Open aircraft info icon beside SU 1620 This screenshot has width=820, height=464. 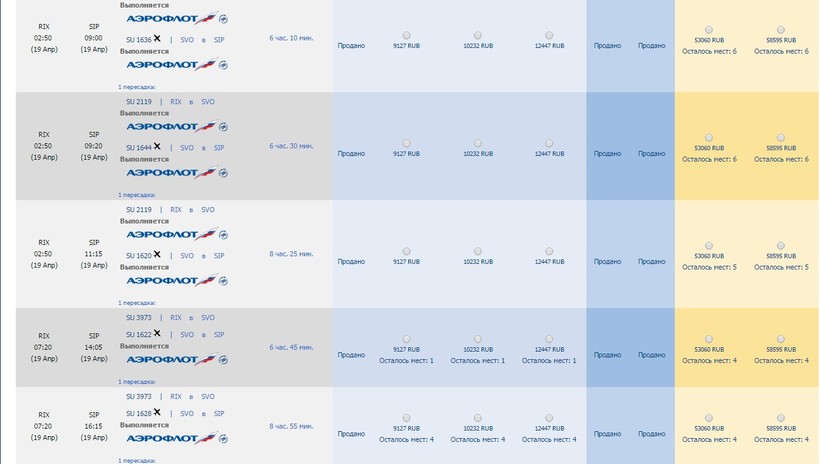tap(157, 255)
